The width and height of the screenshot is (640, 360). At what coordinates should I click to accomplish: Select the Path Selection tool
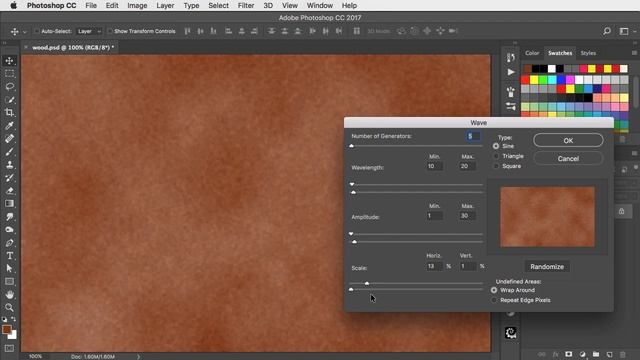9,269
